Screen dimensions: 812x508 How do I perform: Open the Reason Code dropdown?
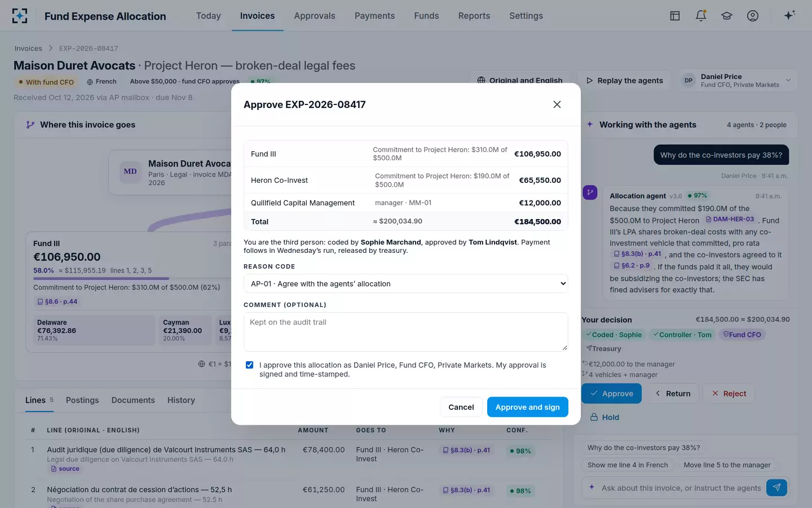pyautogui.click(x=405, y=283)
